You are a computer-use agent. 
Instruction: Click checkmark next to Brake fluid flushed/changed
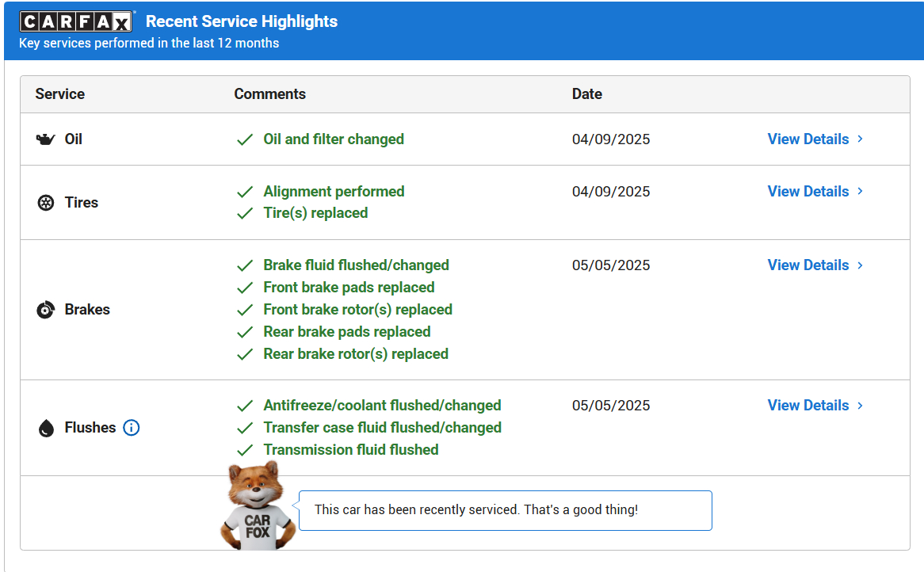pos(245,265)
